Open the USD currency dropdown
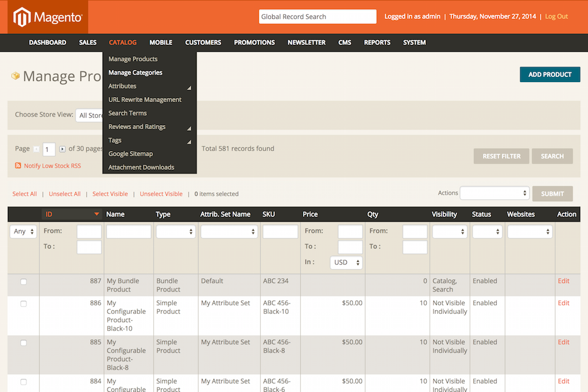The height and width of the screenshot is (392, 588). click(x=346, y=262)
